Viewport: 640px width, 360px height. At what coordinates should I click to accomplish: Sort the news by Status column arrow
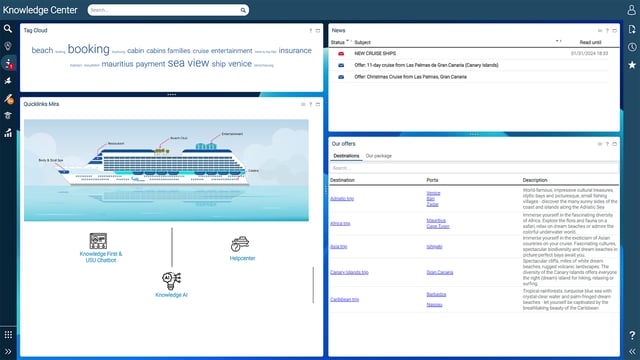point(348,41)
